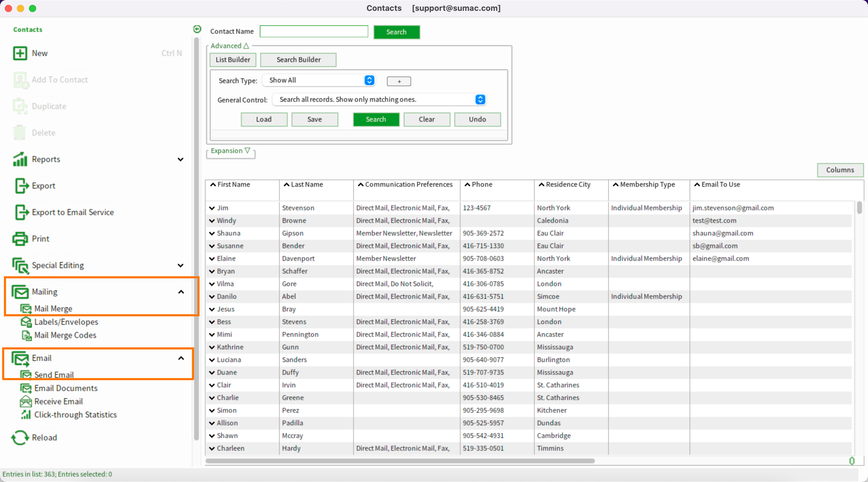The width and height of the screenshot is (868, 482).
Task: Click the Mail Merge Codes icon
Action: 26,335
